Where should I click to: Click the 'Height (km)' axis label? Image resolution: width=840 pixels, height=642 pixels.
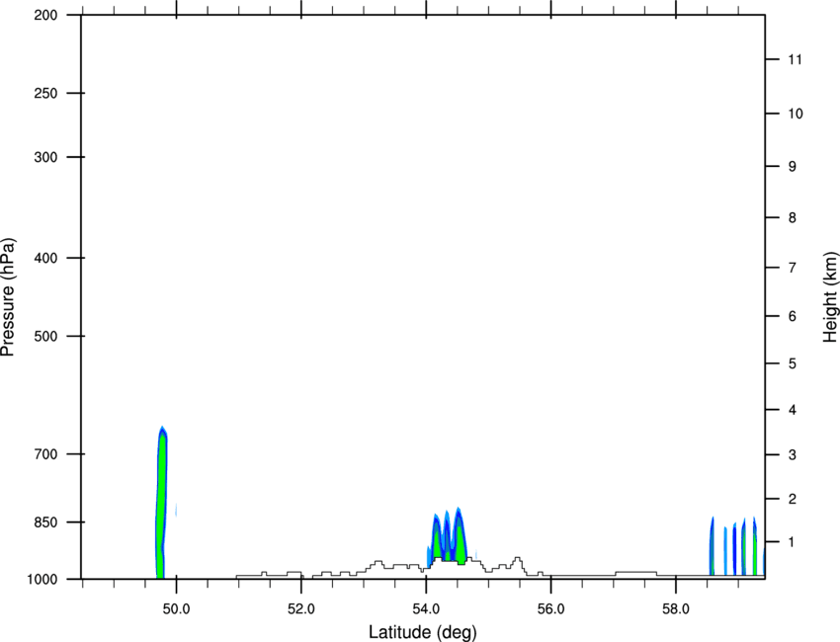coord(830,296)
